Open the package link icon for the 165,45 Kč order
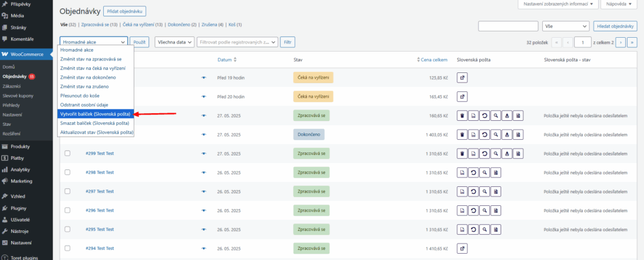Image resolution: width=644 pixels, height=260 pixels. (x=462, y=97)
